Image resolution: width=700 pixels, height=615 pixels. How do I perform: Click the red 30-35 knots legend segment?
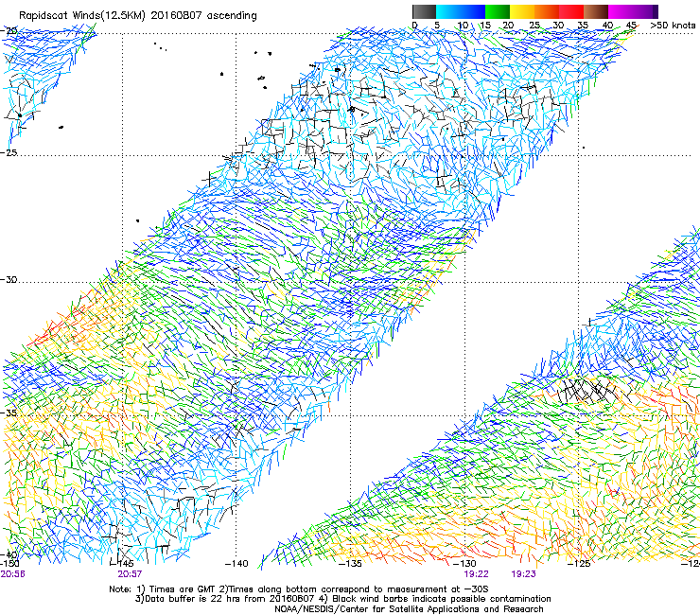tap(571, 11)
